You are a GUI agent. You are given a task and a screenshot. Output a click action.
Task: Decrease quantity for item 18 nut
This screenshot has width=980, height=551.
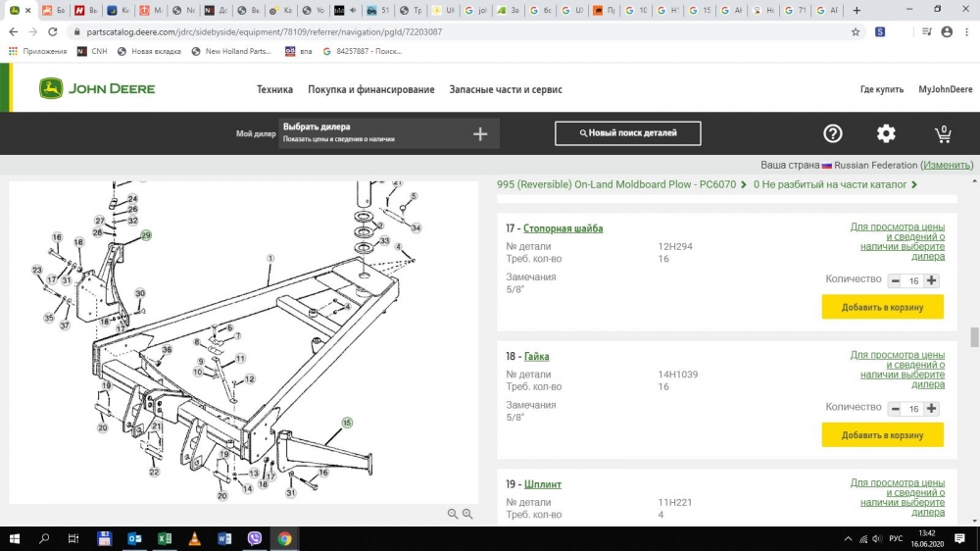pos(895,409)
